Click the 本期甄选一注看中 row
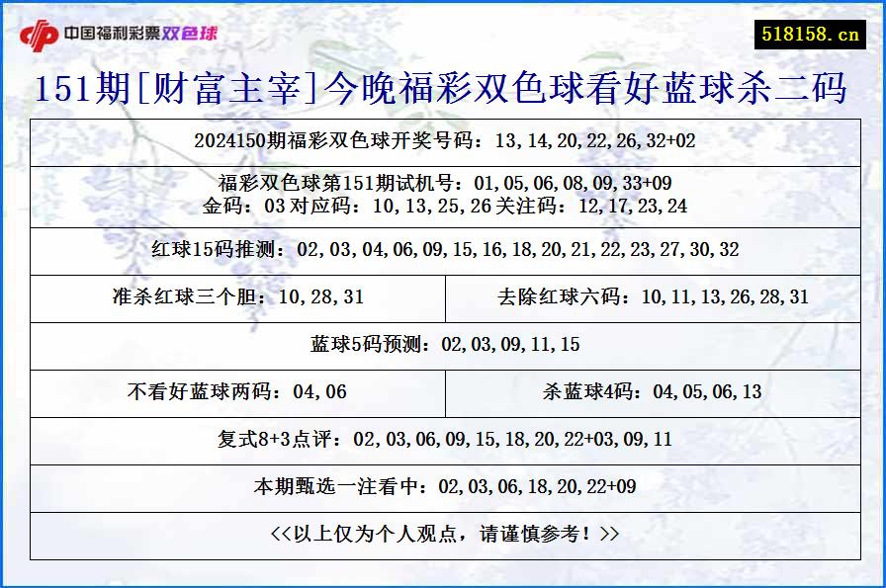 443,487
